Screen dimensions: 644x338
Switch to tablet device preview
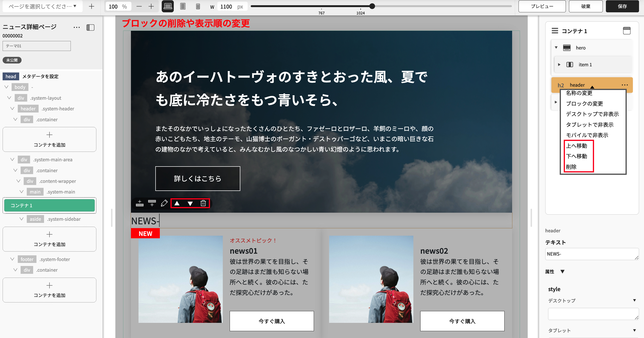[x=183, y=6]
